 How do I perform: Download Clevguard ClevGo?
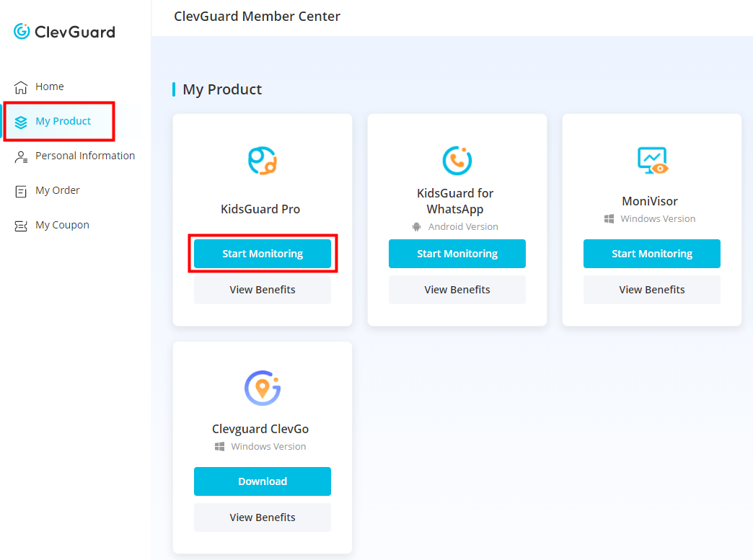[263, 481]
